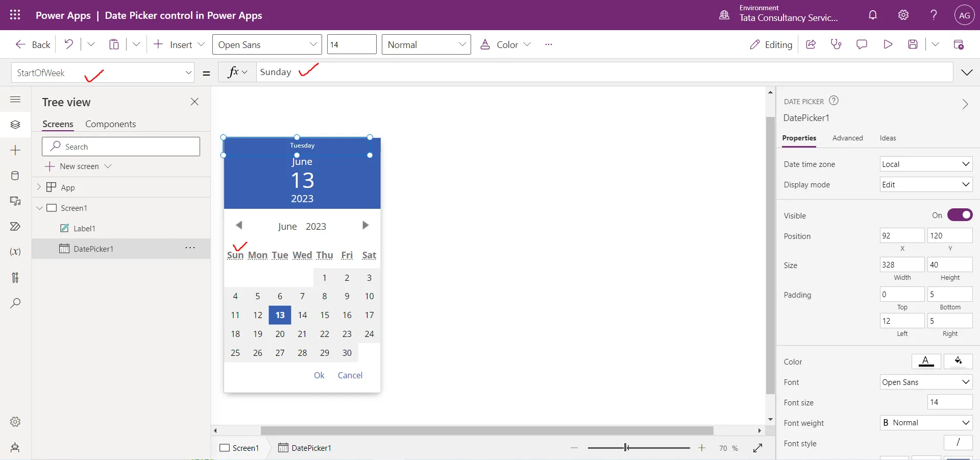
Task: Open the Power Automate panel
Action: (15, 227)
